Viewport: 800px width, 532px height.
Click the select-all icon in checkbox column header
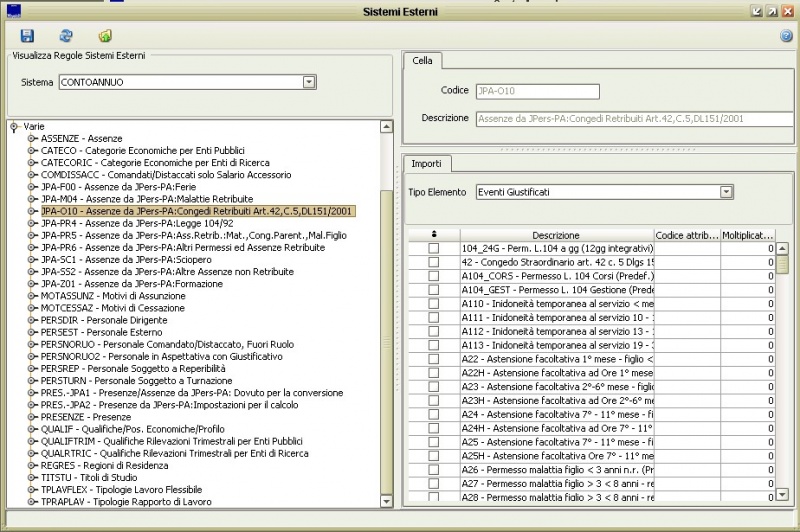coord(433,235)
